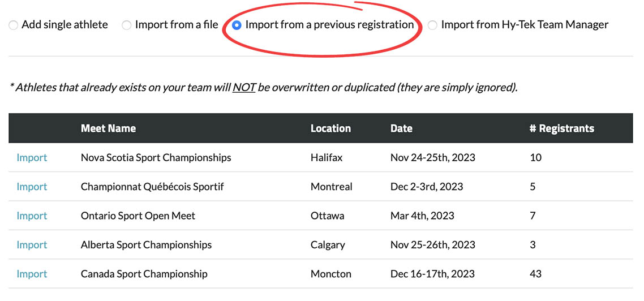Click the Moncton location cell
644x301 pixels.
[330, 274]
